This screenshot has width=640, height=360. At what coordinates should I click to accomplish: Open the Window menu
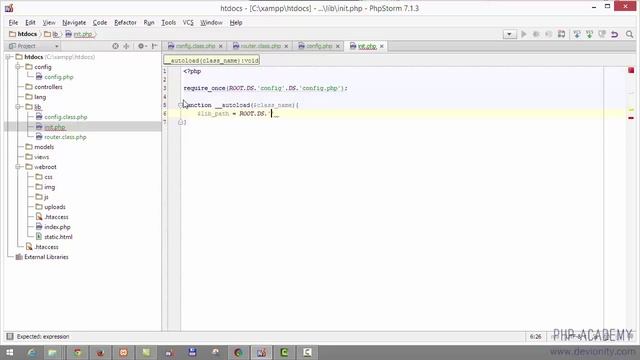click(x=211, y=22)
